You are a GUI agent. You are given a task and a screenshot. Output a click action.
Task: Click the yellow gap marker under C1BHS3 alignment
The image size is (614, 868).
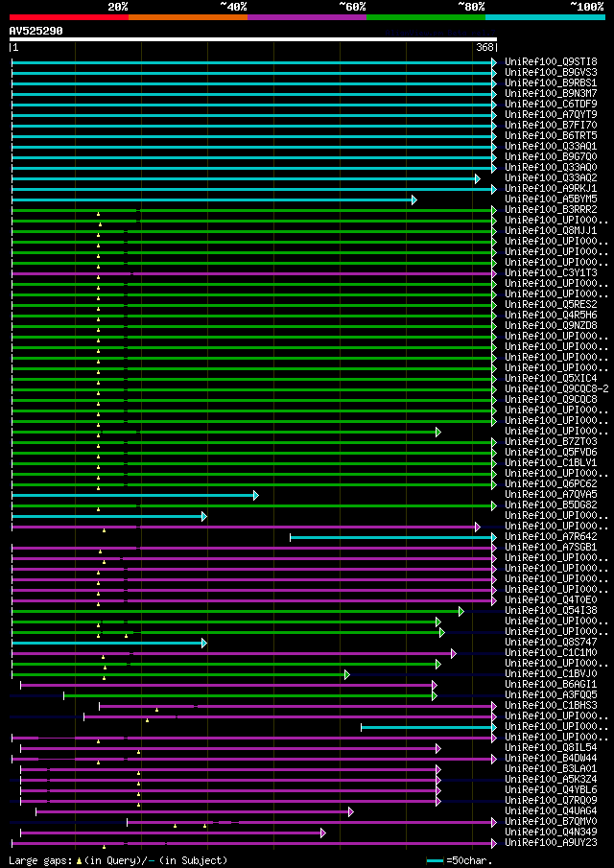(x=156, y=710)
